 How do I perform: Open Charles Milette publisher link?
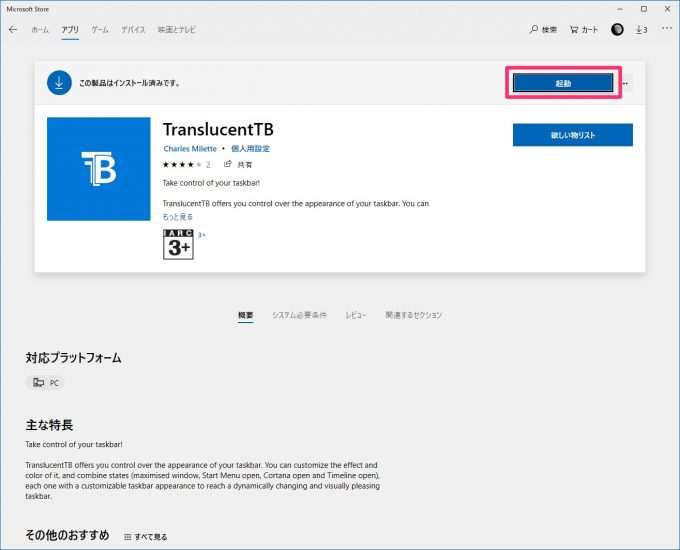click(190, 149)
